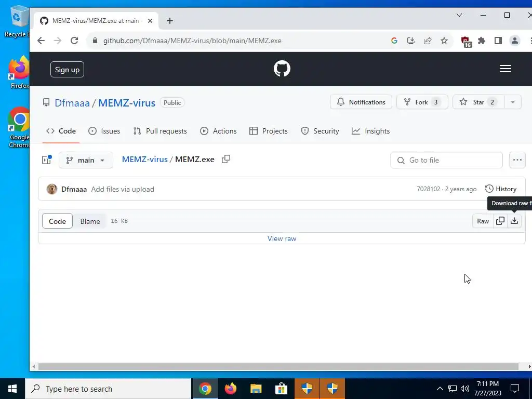Open File Explorer from taskbar
Screen dimensions: 532x399
(256, 389)
